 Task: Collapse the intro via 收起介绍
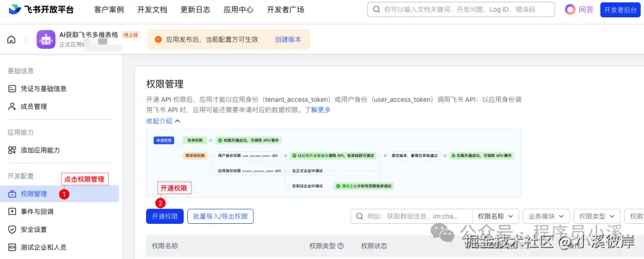tap(163, 121)
